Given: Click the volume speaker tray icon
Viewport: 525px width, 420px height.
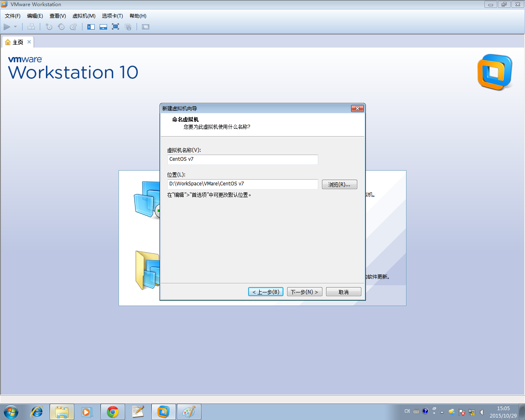Looking at the screenshot, I should 482,412.
